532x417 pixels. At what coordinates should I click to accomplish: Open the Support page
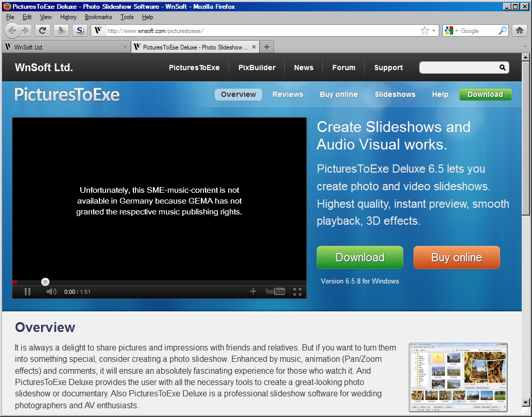[x=388, y=68]
